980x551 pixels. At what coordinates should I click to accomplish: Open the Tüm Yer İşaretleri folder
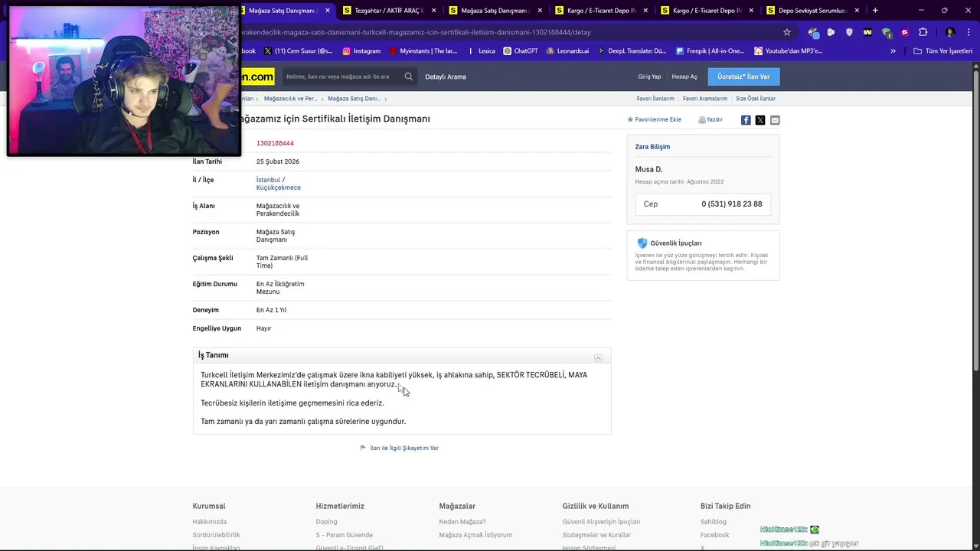point(943,51)
